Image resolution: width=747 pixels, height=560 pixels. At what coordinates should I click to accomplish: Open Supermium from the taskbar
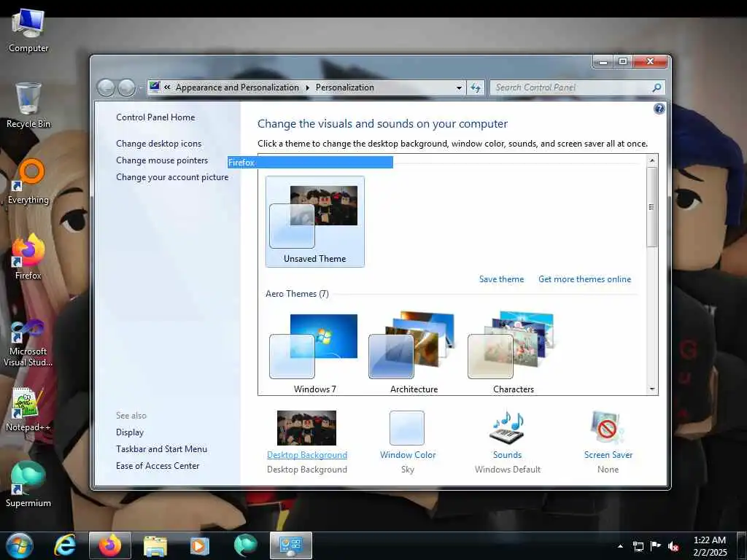pos(245,545)
